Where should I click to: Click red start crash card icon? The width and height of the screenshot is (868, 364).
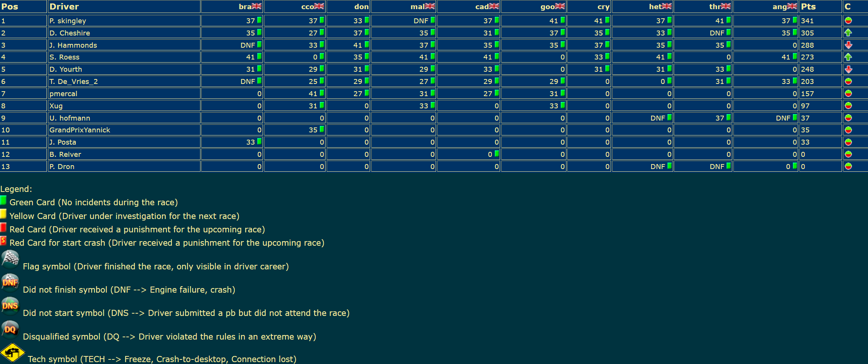coord(3,241)
